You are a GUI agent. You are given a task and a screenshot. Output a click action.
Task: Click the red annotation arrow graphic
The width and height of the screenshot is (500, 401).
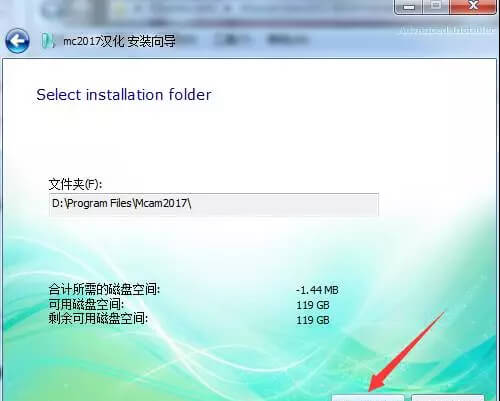tap(407, 352)
